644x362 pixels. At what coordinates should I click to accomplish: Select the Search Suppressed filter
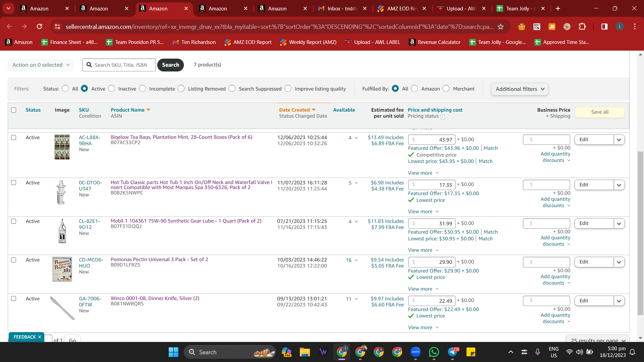point(232,88)
